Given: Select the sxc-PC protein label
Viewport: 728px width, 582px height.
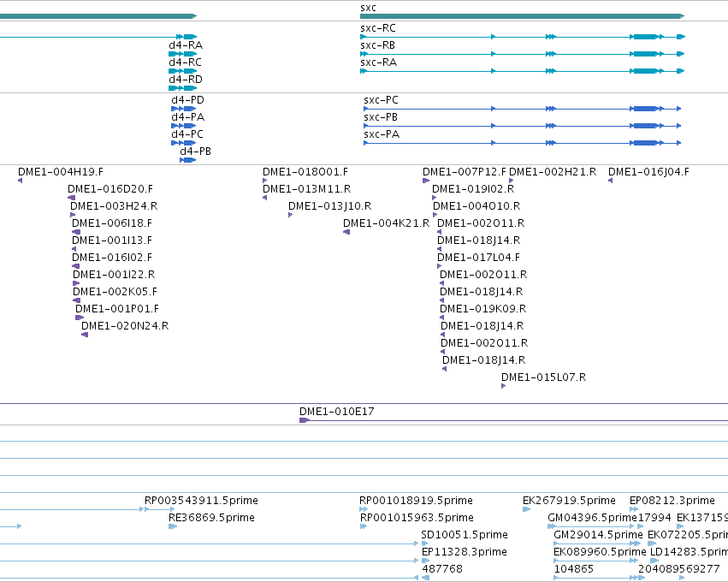Looking at the screenshot, I should (382, 100).
